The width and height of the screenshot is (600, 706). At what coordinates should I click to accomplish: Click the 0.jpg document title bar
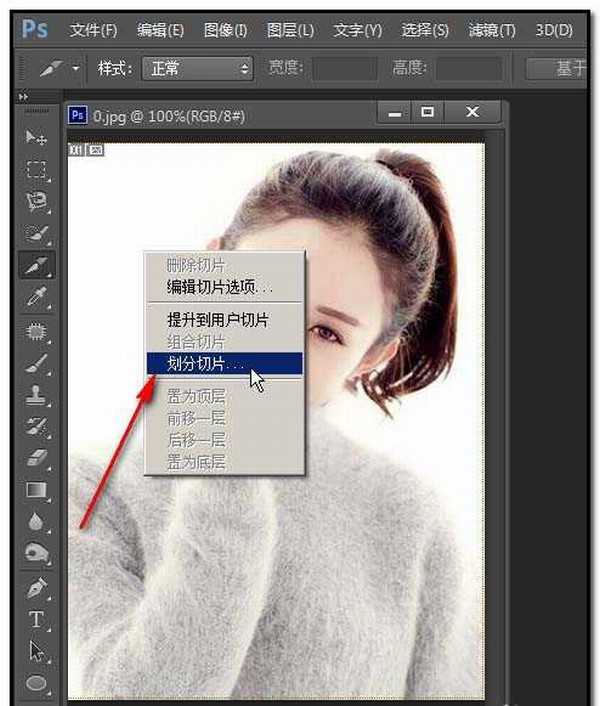[x=220, y=115]
